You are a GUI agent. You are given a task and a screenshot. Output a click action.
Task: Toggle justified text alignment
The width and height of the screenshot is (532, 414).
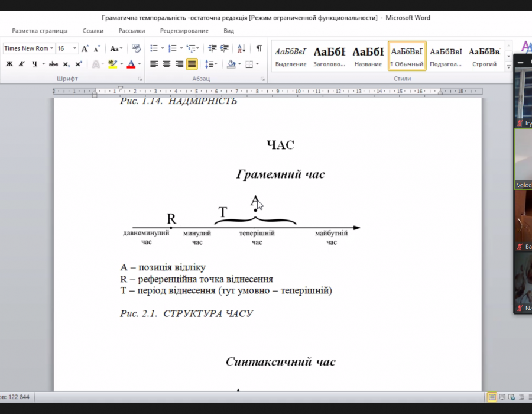click(x=192, y=64)
